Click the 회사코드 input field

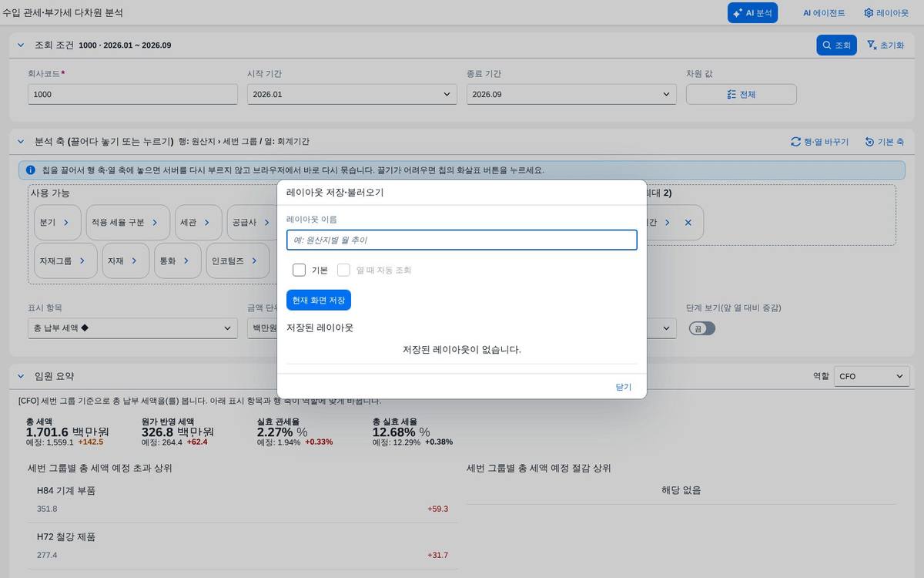132,94
